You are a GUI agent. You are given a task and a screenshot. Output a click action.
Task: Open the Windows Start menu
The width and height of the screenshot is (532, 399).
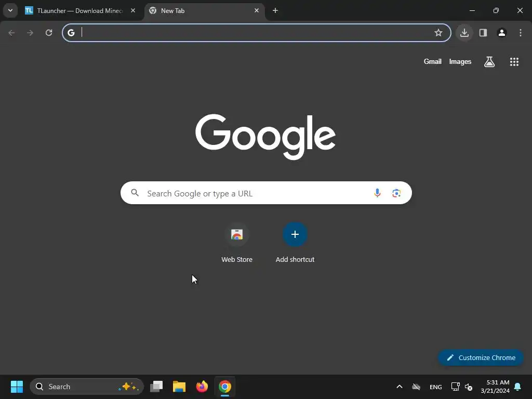(17, 387)
